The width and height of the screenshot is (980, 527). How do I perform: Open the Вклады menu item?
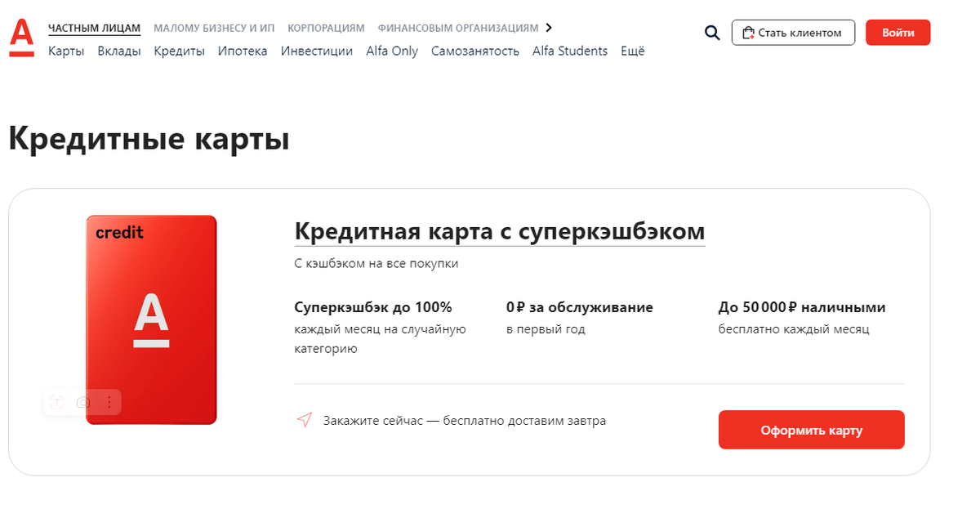118,51
